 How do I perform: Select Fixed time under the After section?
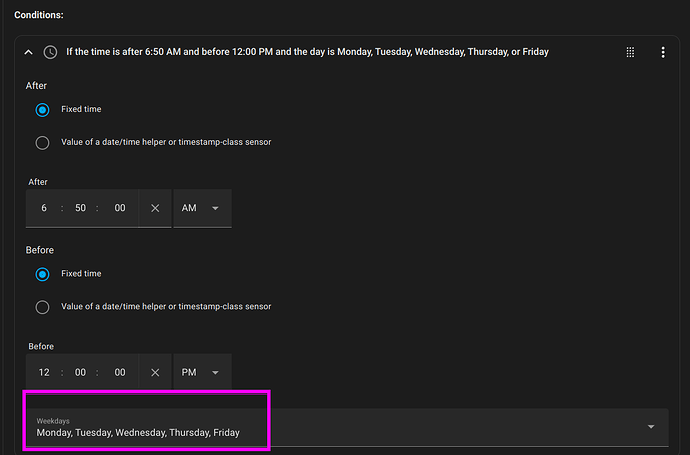pyautogui.click(x=42, y=109)
